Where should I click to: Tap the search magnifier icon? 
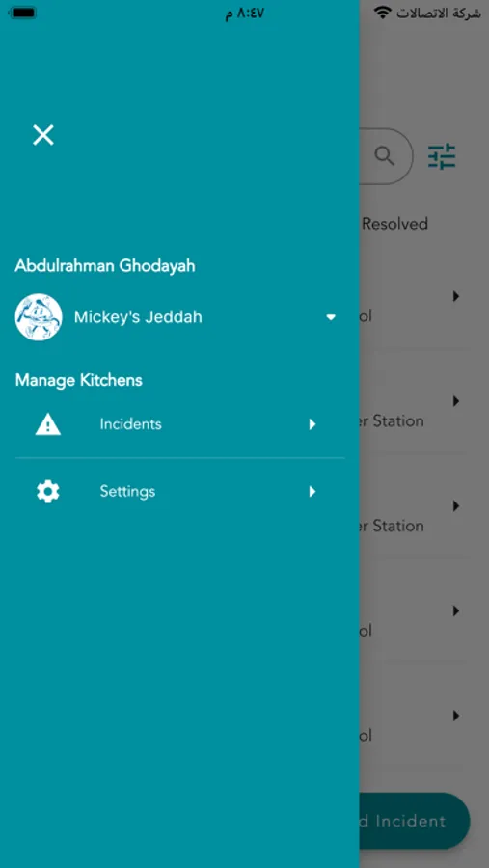[x=384, y=156]
